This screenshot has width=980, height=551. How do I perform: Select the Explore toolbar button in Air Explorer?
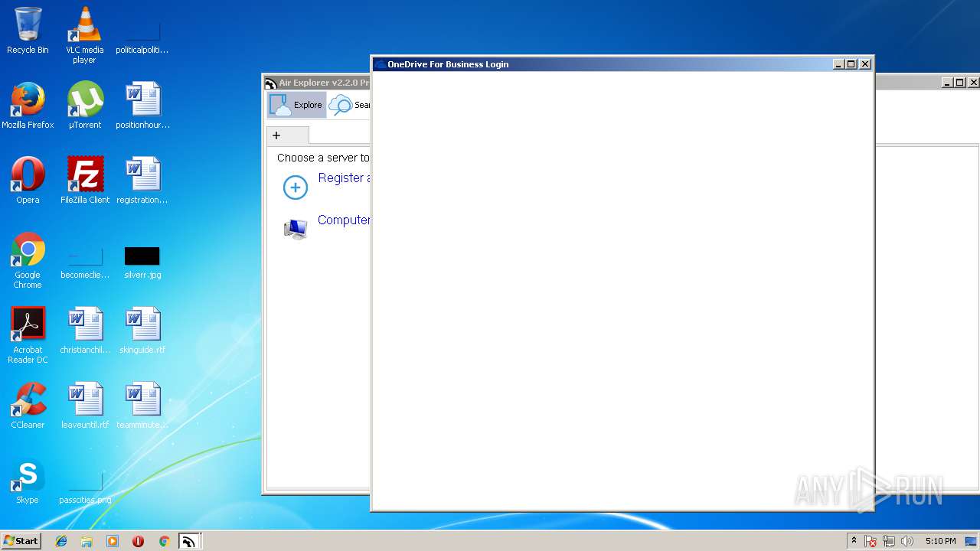(x=297, y=105)
